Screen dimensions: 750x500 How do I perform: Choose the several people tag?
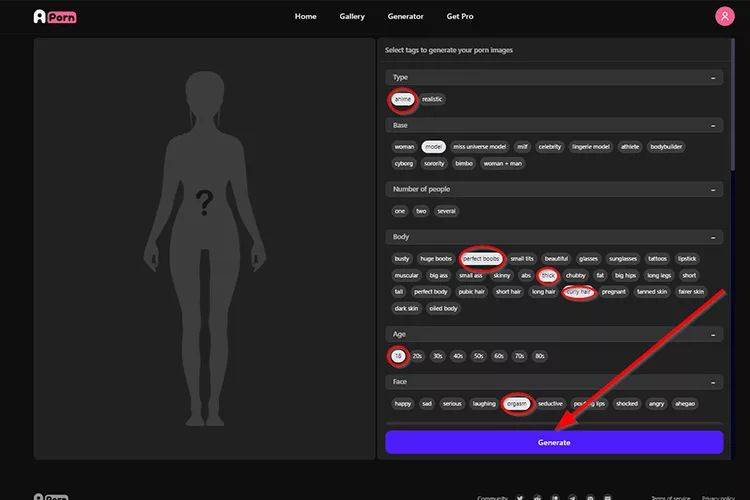click(446, 211)
